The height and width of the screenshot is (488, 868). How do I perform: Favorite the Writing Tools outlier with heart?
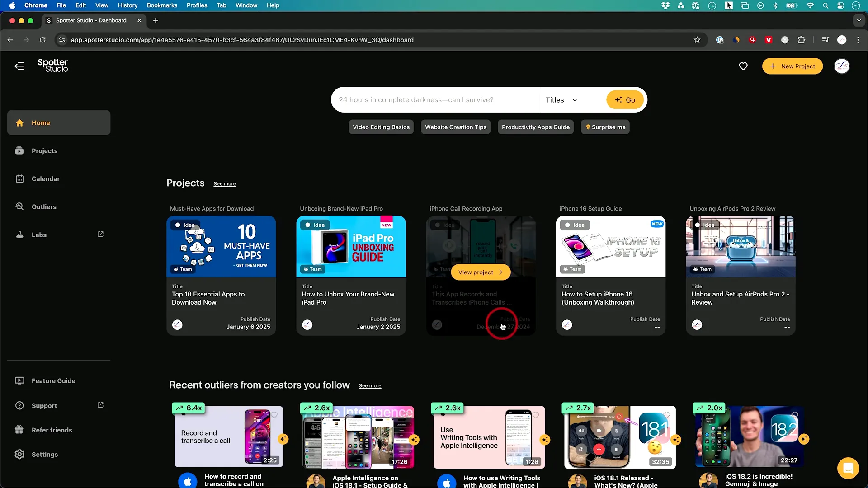point(536,415)
